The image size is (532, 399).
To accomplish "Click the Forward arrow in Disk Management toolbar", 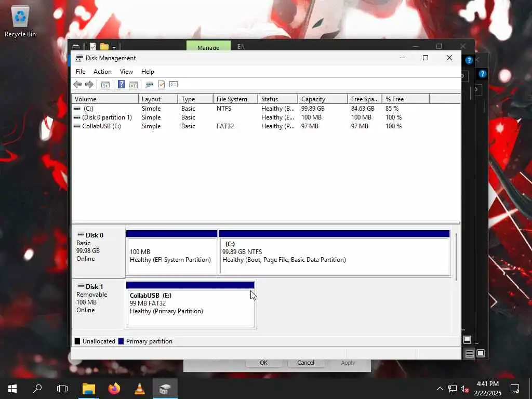I will [89, 85].
